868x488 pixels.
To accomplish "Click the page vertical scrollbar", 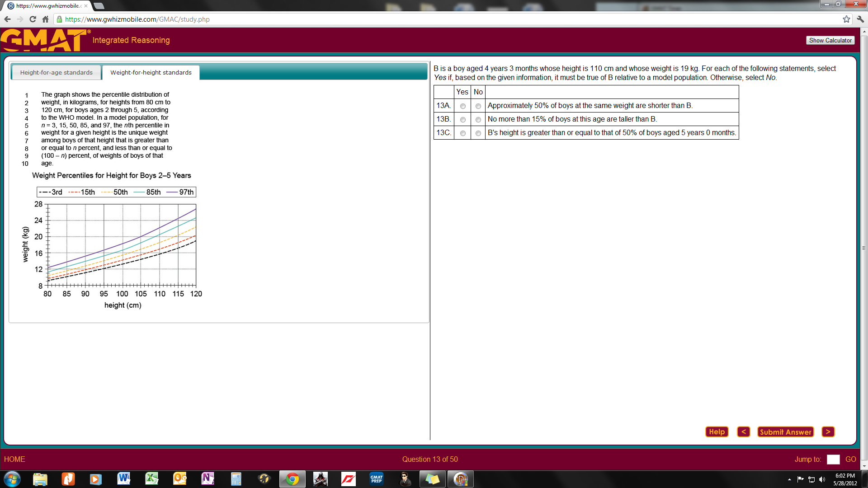I will 864,248.
